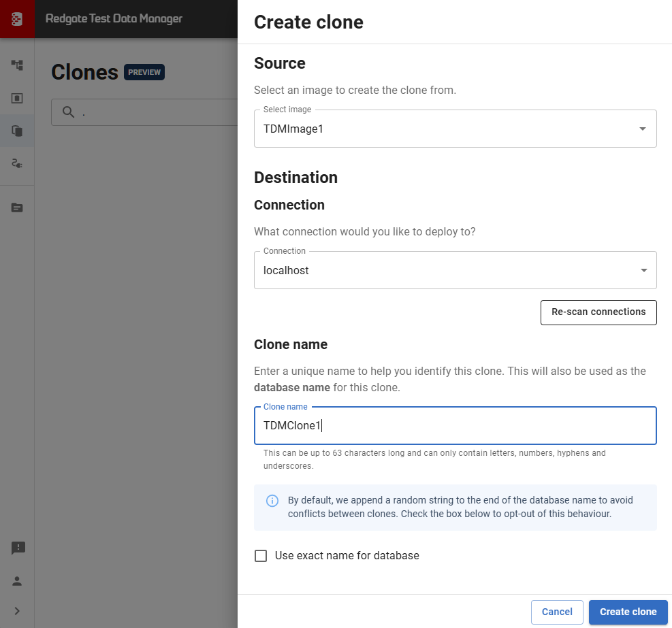Image resolution: width=672 pixels, height=628 pixels.
Task: Cancel the Create clone dialog
Action: click(556, 612)
